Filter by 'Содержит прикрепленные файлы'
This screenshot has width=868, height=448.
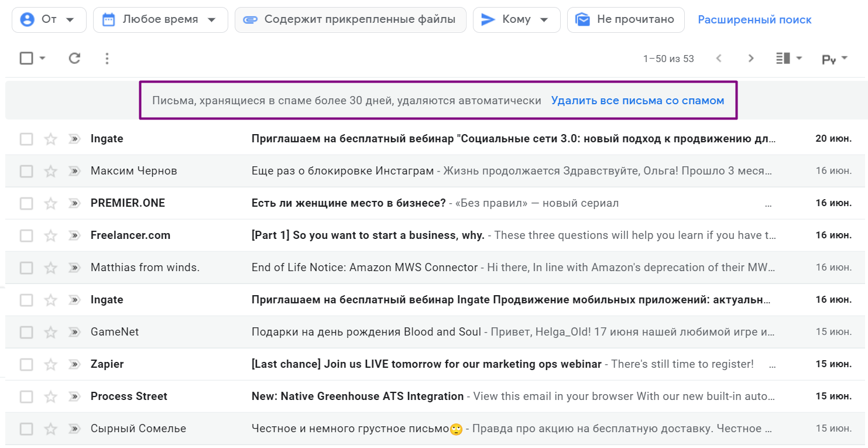350,20
